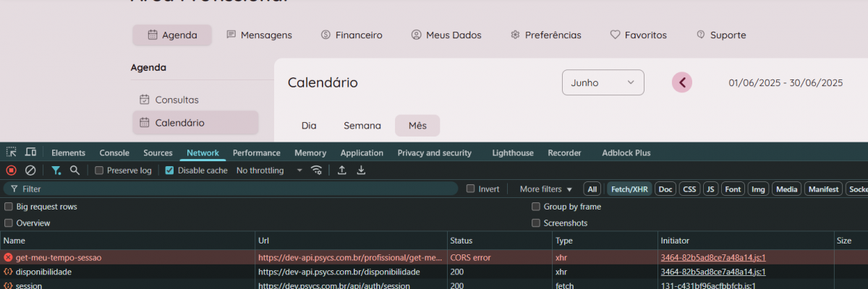The height and width of the screenshot is (289, 868).
Task: Stop recording network log
Action: tap(12, 171)
